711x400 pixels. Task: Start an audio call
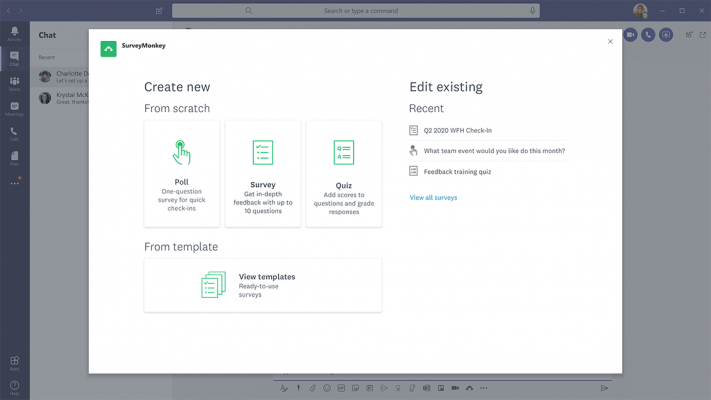click(x=648, y=34)
